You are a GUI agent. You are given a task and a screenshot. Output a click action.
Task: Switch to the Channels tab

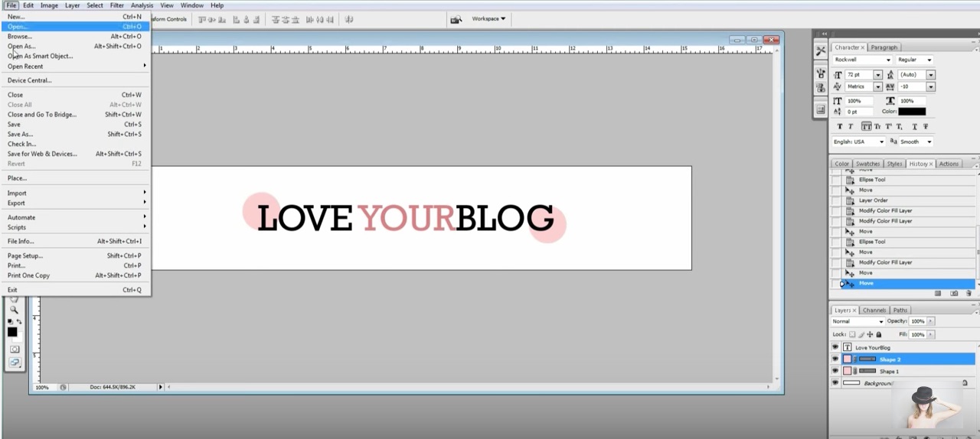tap(874, 311)
